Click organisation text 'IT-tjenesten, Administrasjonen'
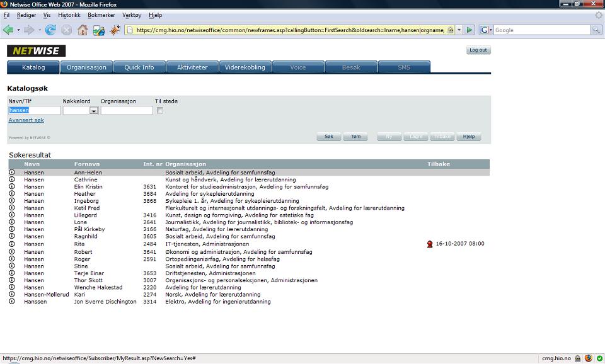This screenshot has width=605, height=364. pos(207,244)
